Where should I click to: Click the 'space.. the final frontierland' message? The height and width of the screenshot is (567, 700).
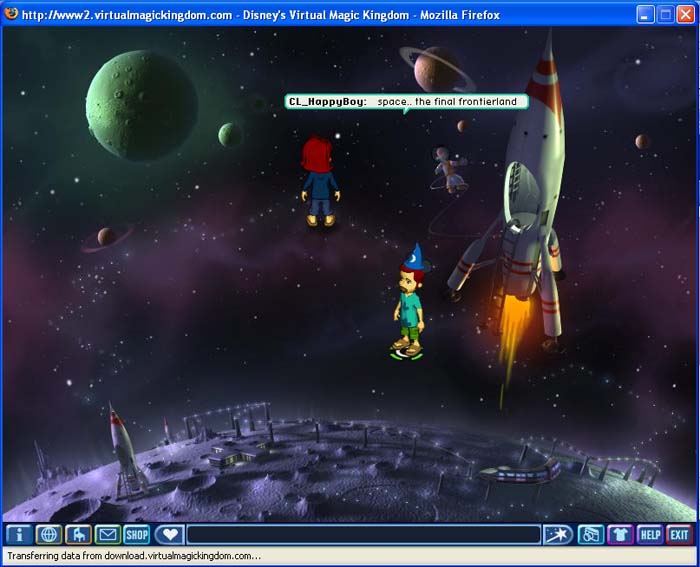coord(447,102)
